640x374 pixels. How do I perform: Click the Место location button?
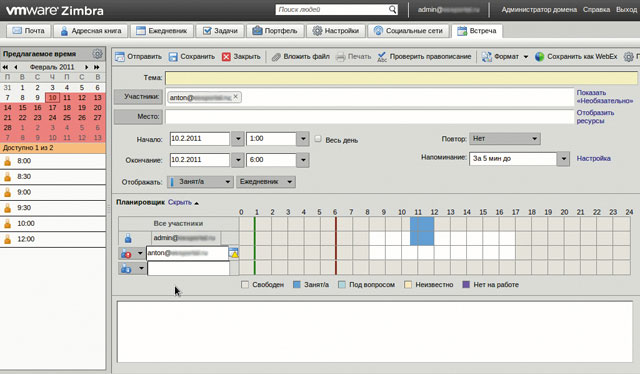pos(138,117)
